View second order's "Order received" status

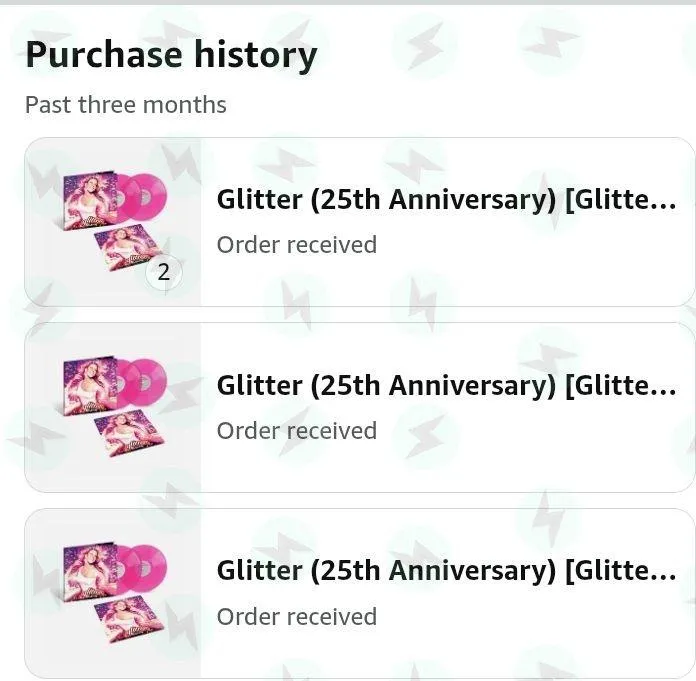tap(297, 431)
